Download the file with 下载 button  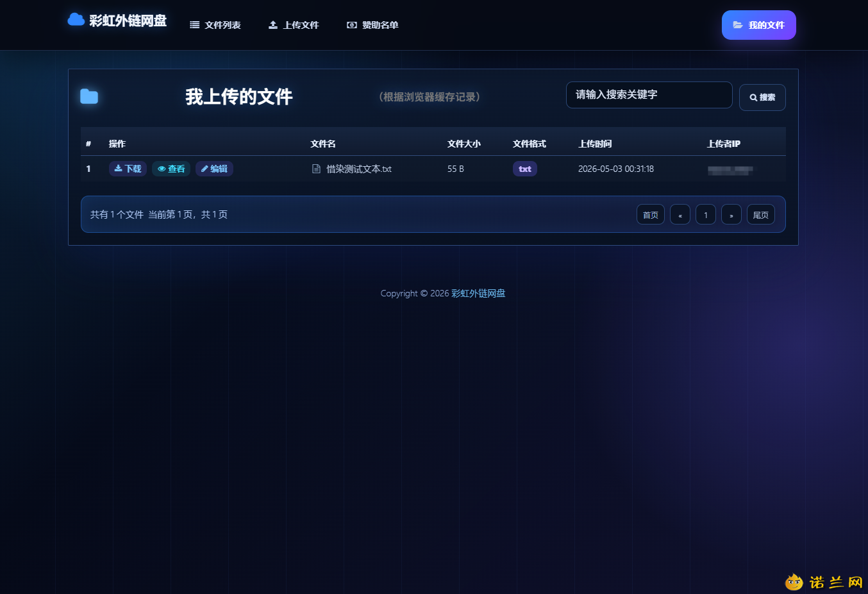128,169
